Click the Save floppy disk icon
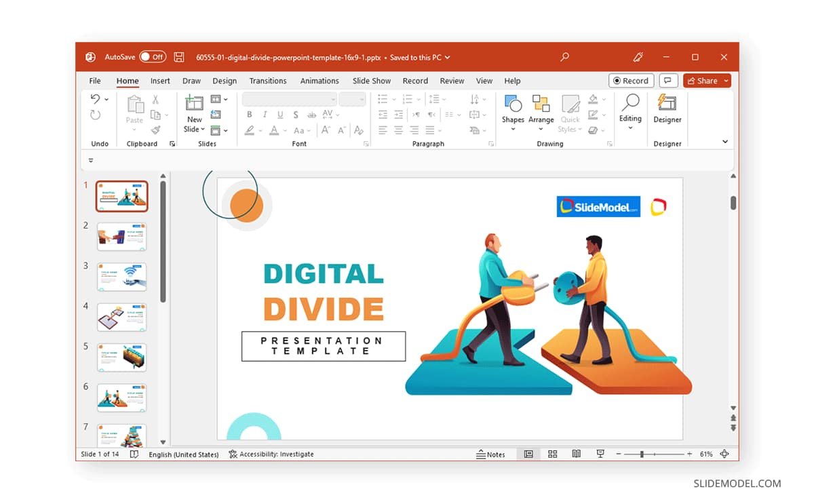The height and width of the screenshot is (504, 814). 179,58
